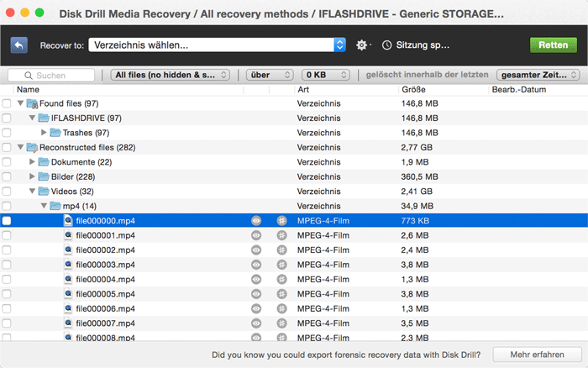Click the green Retten button
The image size is (588, 368).
(553, 45)
